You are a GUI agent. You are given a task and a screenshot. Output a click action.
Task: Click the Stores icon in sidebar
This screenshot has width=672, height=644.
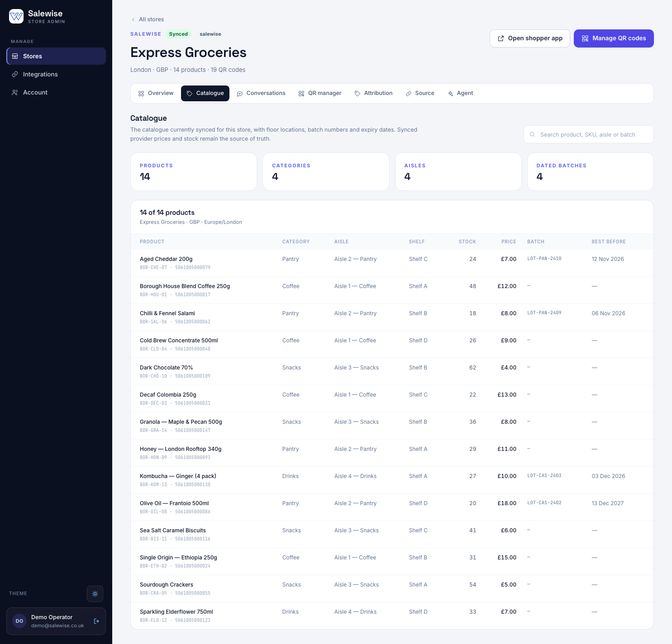pos(15,56)
